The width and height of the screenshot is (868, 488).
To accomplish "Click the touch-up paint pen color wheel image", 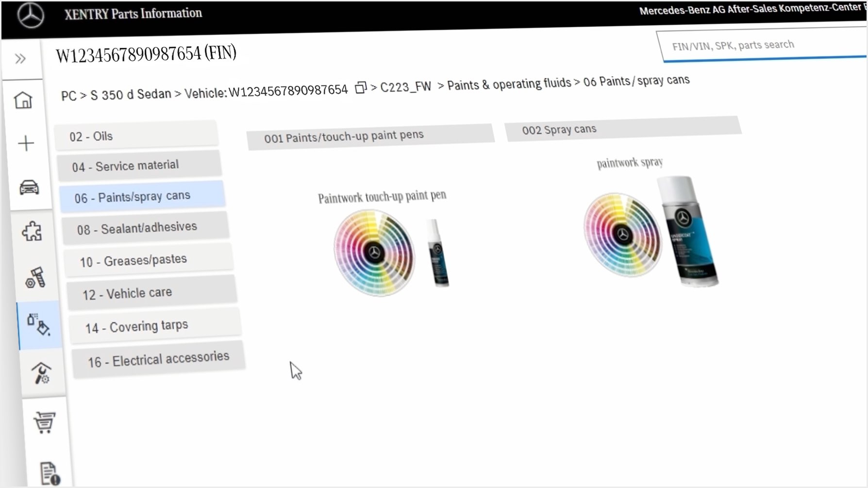I will coord(374,252).
